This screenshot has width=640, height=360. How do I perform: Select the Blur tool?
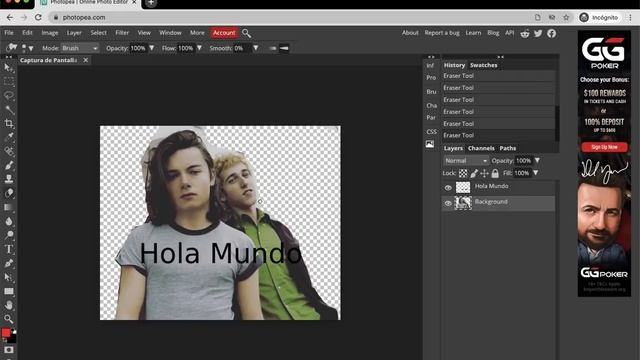[x=9, y=221]
